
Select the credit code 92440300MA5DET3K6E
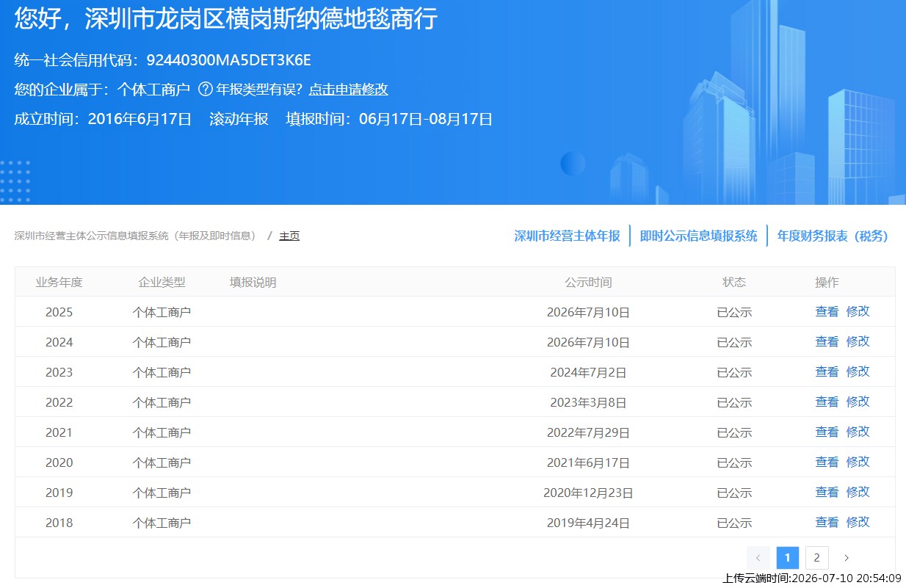[x=229, y=60]
